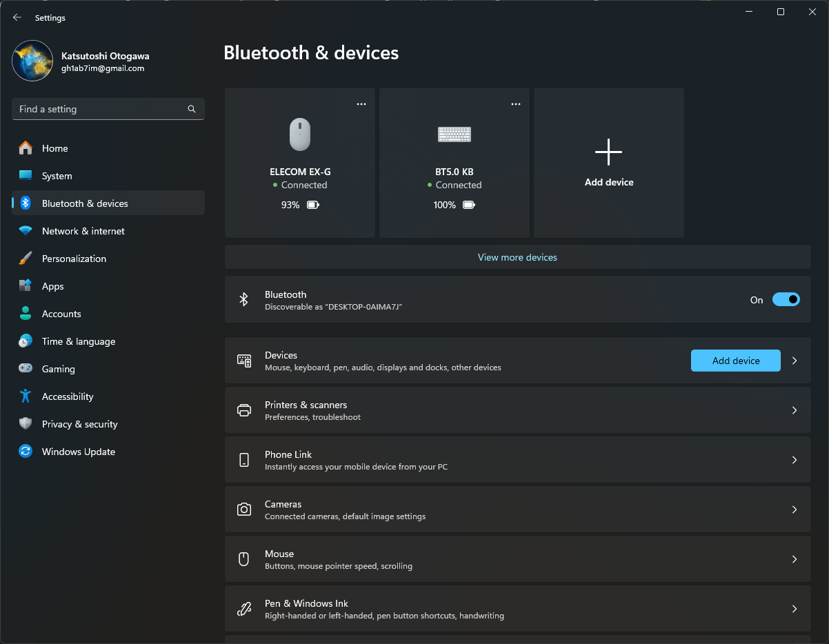Expand the Devices row chevron
This screenshot has width=829, height=644.
pos(795,361)
